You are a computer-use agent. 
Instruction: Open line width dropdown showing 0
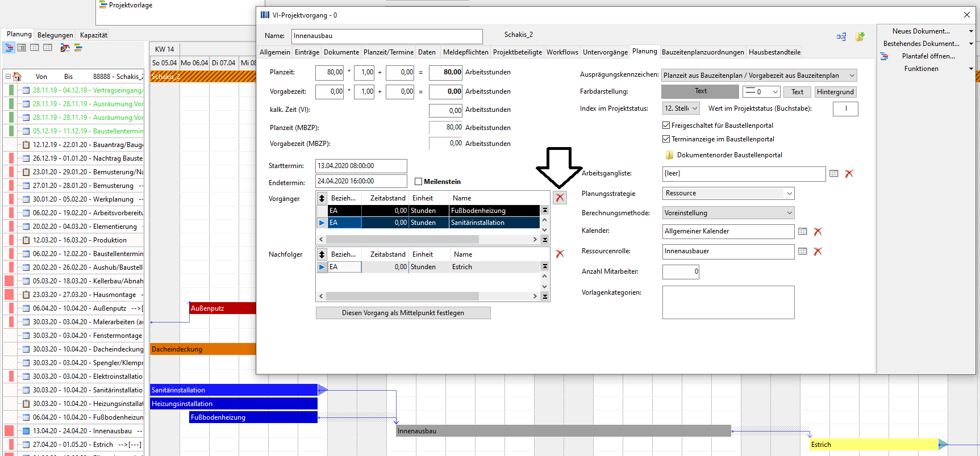pyautogui.click(x=775, y=92)
